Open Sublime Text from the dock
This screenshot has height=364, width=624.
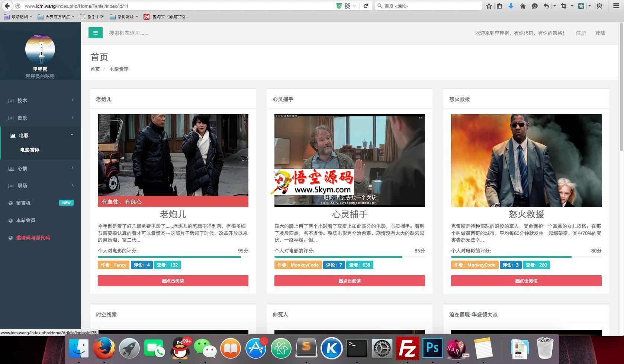(306, 348)
